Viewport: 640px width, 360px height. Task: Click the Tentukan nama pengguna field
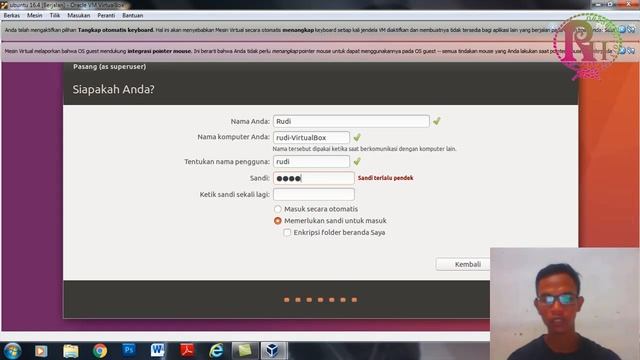tap(311, 162)
